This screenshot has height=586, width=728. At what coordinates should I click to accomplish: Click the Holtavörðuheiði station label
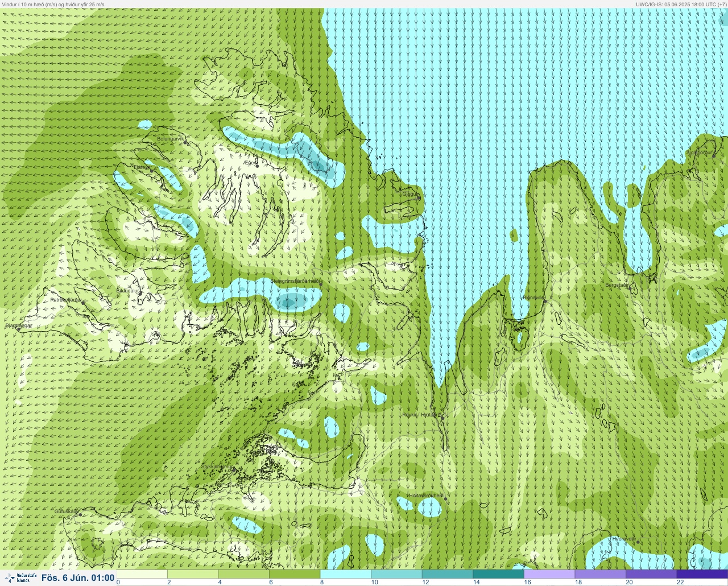pos(426,496)
